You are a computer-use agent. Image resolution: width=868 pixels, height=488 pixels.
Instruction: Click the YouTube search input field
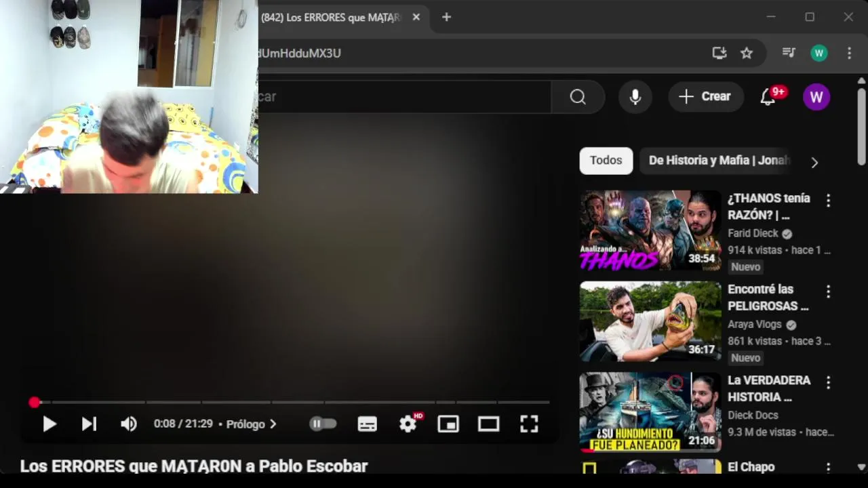point(404,97)
